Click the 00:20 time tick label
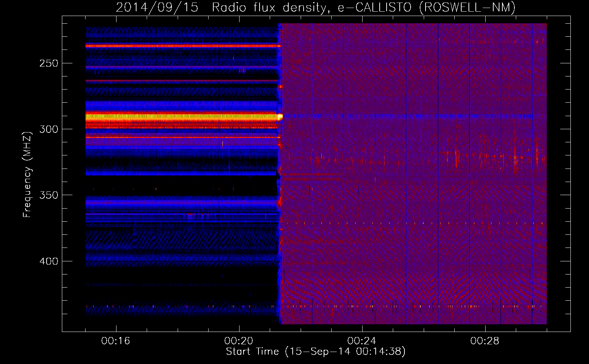Viewport: 589px width, 364px height. tap(239, 341)
